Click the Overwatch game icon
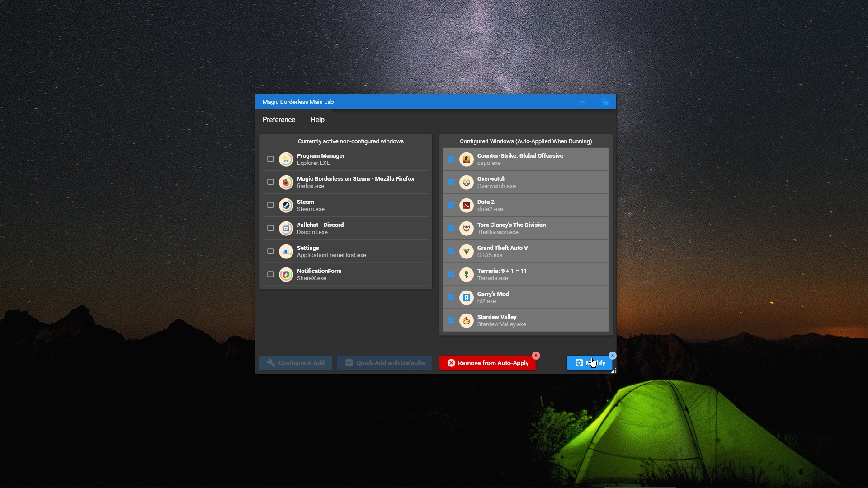Viewport: 868px width, 488px height. 467,182
